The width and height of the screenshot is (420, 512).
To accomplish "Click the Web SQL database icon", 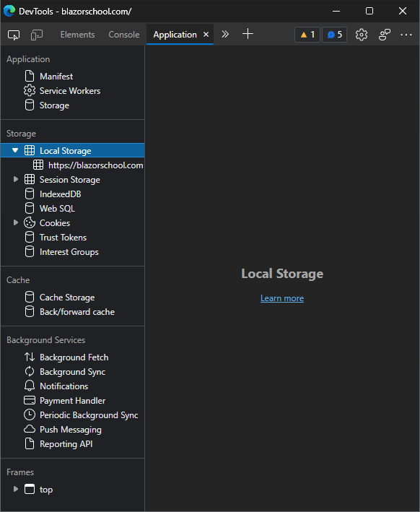I will click(30, 208).
